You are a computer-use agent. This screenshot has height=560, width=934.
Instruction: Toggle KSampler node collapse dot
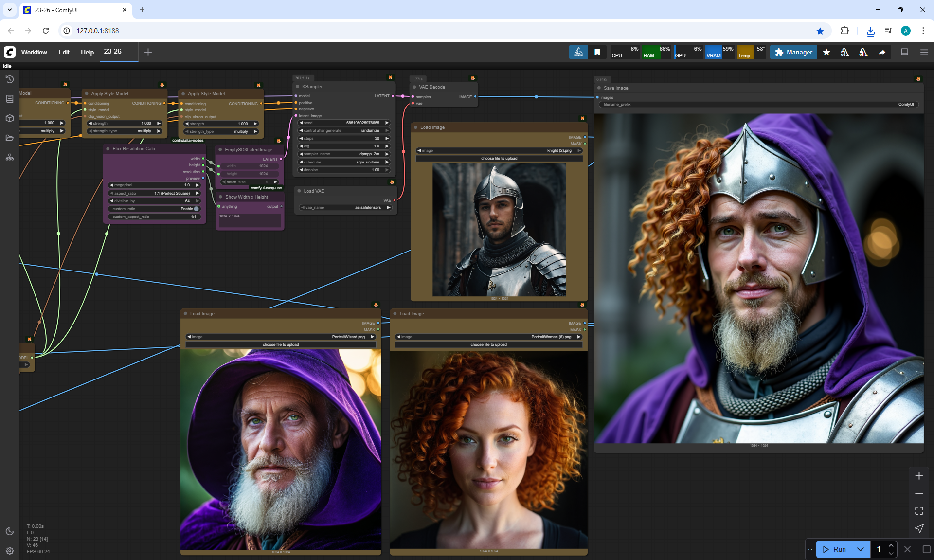(297, 87)
